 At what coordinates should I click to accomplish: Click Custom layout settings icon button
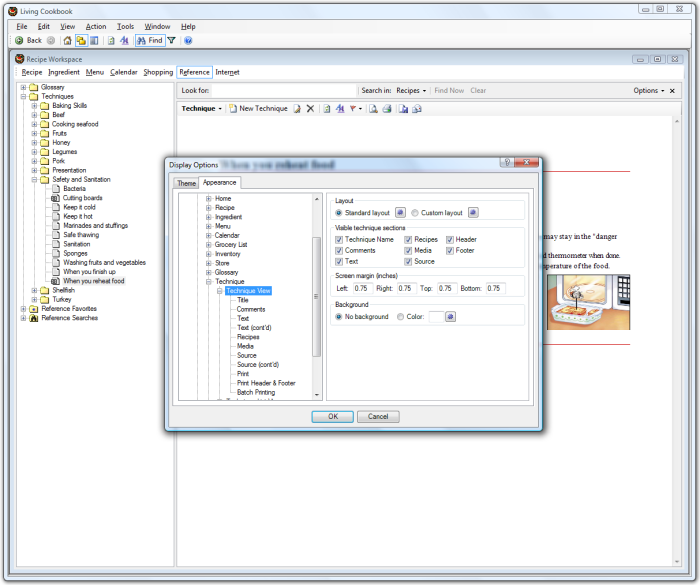[473, 213]
